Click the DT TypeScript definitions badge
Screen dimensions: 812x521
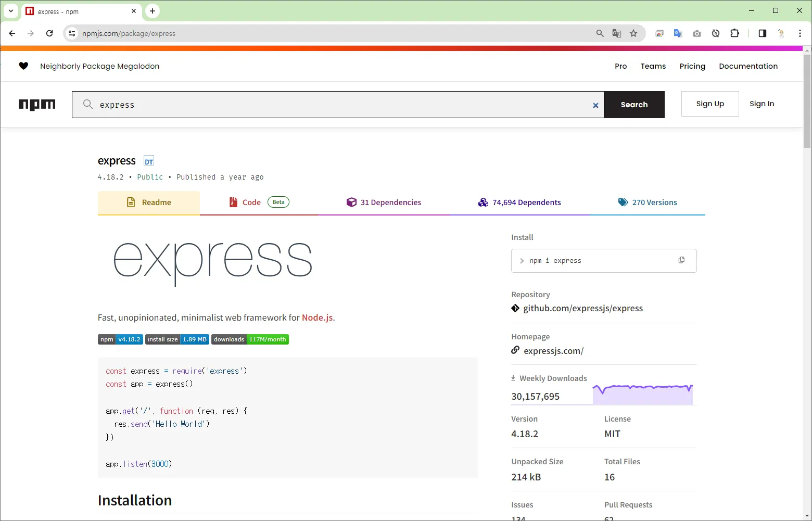click(x=149, y=161)
